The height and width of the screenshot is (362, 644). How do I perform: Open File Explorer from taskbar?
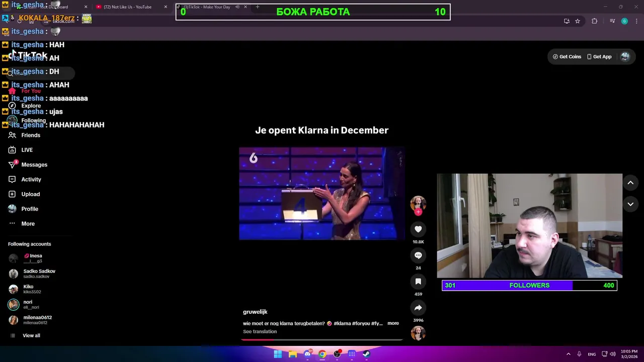[292, 354]
